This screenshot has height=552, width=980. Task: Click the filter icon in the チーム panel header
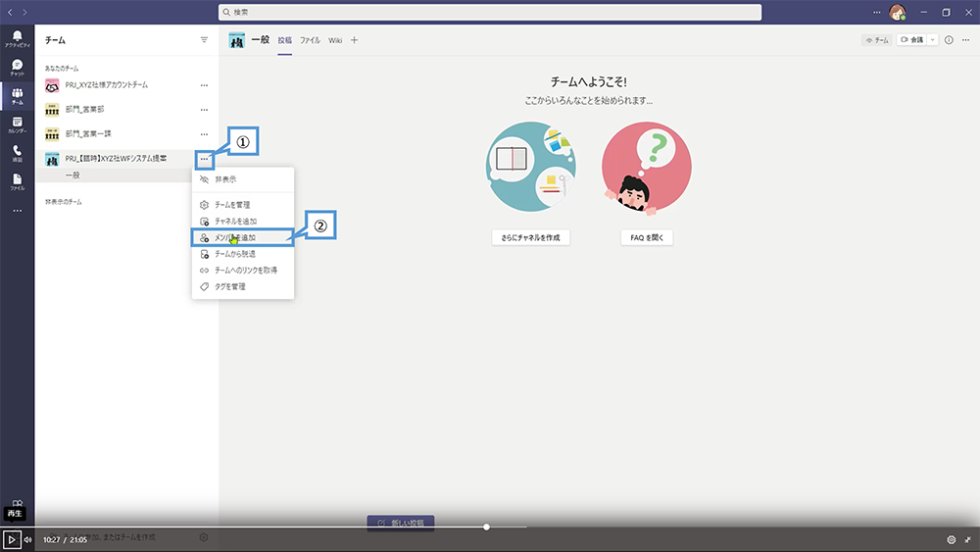coord(204,40)
